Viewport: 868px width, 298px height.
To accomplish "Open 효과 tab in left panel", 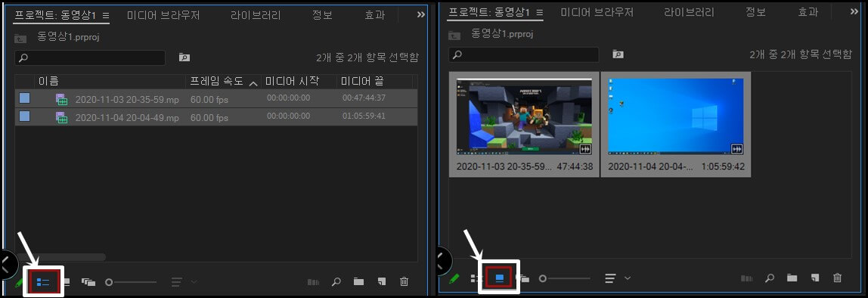I will click(375, 16).
